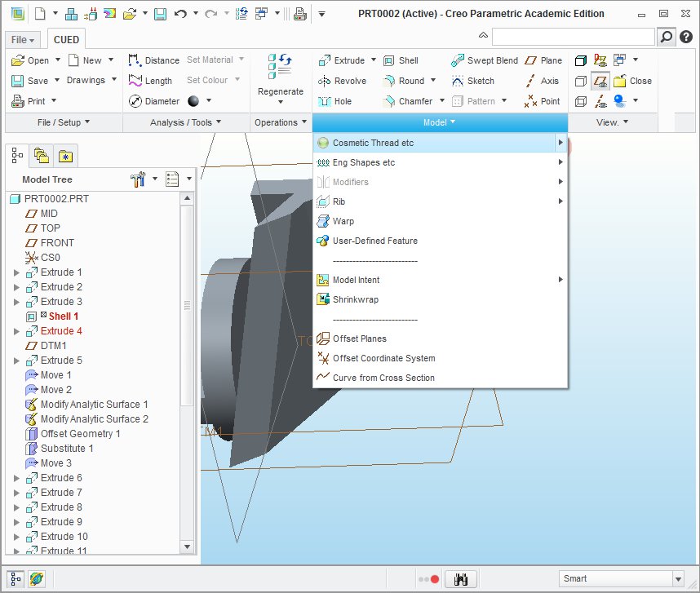
Task: Choose Warp from the Model menu
Action: (440, 221)
